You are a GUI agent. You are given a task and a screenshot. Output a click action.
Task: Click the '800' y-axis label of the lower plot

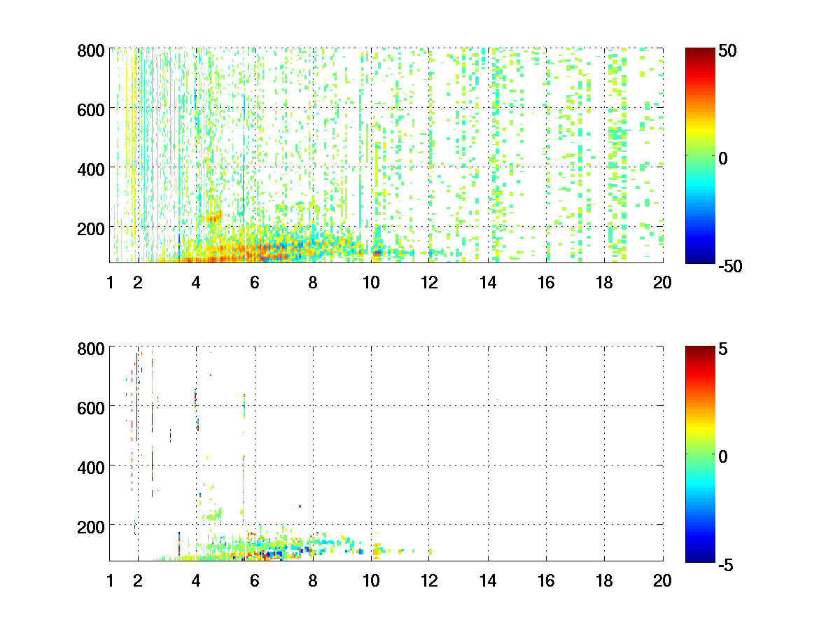(91, 348)
